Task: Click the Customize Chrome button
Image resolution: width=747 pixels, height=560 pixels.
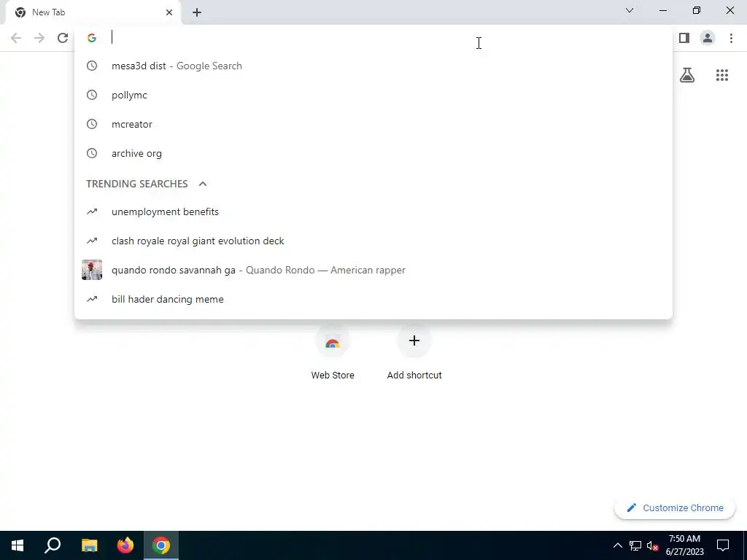Action: tap(675, 508)
